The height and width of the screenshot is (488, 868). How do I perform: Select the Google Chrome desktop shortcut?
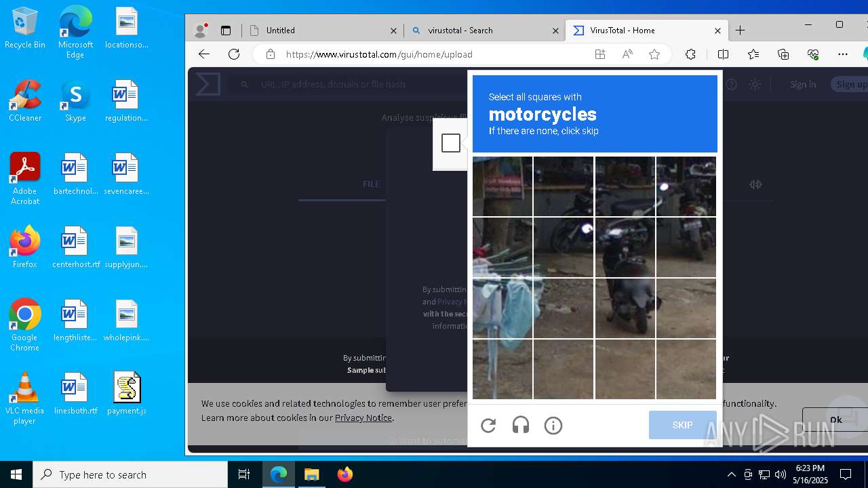25,325
